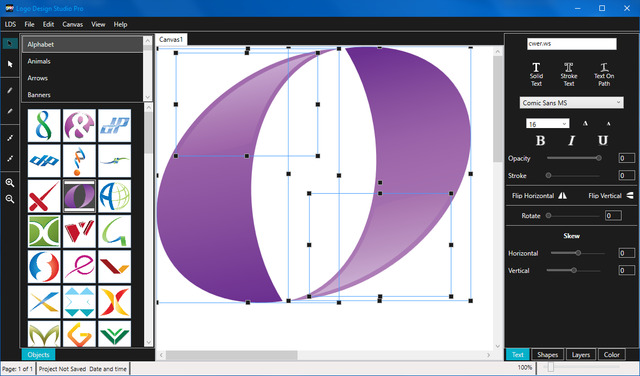Choose the red X logo thumbnail

click(44, 196)
